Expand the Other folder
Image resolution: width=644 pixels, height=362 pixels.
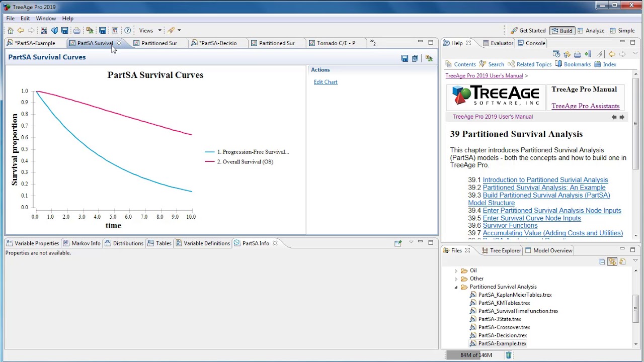tap(456, 279)
